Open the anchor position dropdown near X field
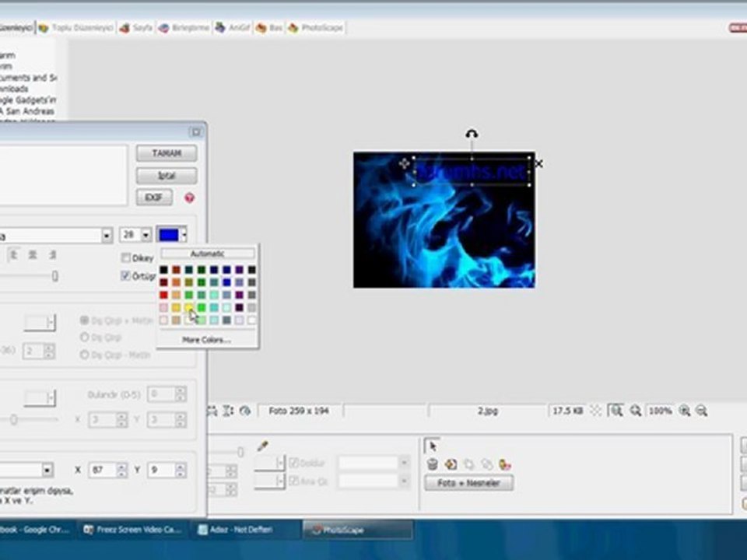This screenshot has height=560, width=747. [x=47, y=471]
